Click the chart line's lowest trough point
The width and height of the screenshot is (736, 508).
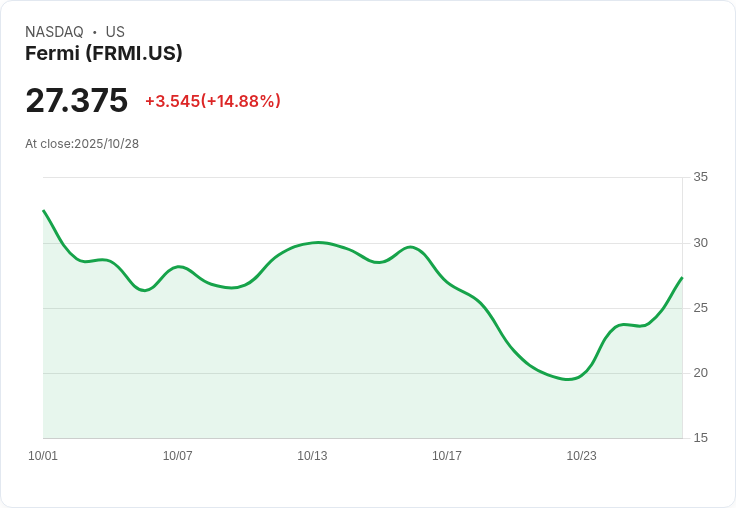coord(569,380)
